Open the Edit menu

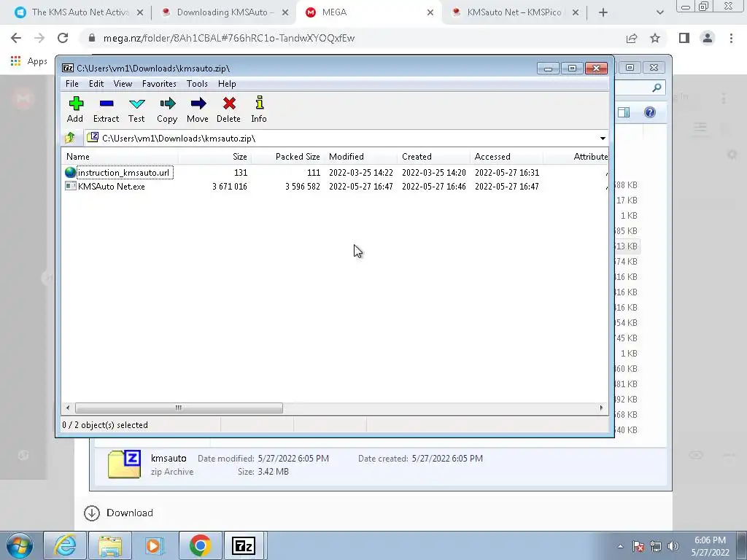[x=96, y=84]
